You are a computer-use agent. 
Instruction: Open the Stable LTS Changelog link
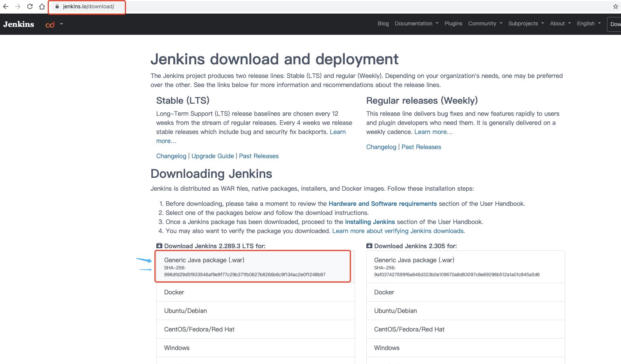tap(171, 156)
